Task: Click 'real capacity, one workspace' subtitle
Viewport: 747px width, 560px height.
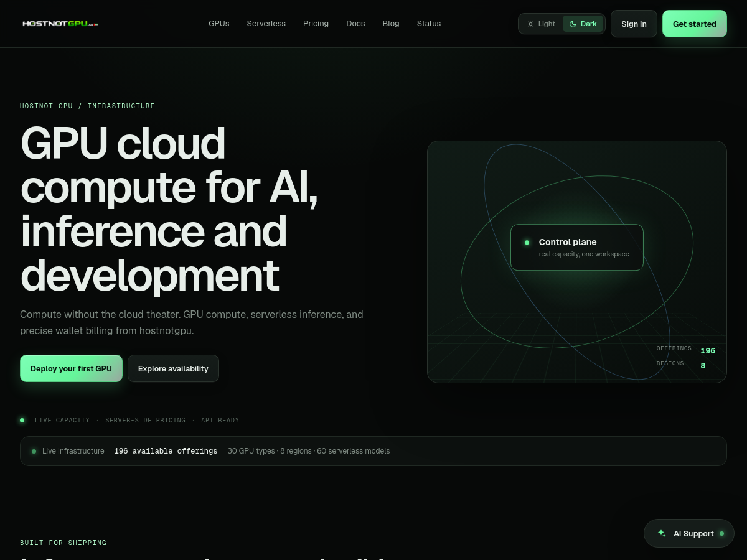Action: 584,254
